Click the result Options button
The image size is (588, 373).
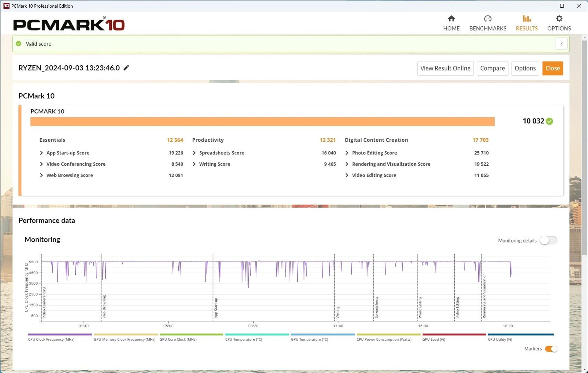pos(525,68)
